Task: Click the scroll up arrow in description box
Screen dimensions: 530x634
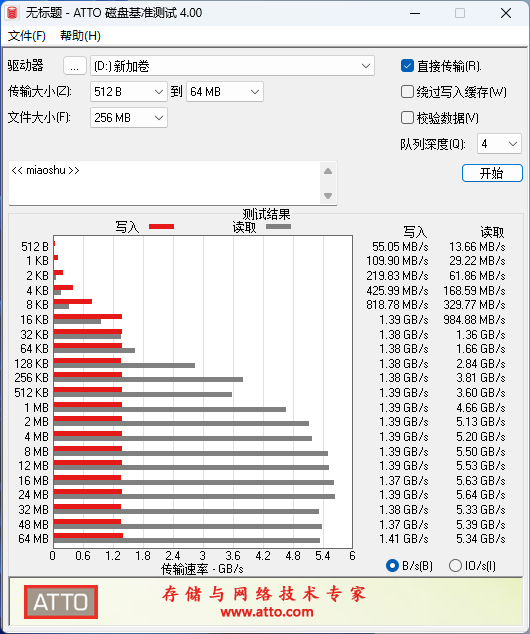Action: [x=328, y=171]
